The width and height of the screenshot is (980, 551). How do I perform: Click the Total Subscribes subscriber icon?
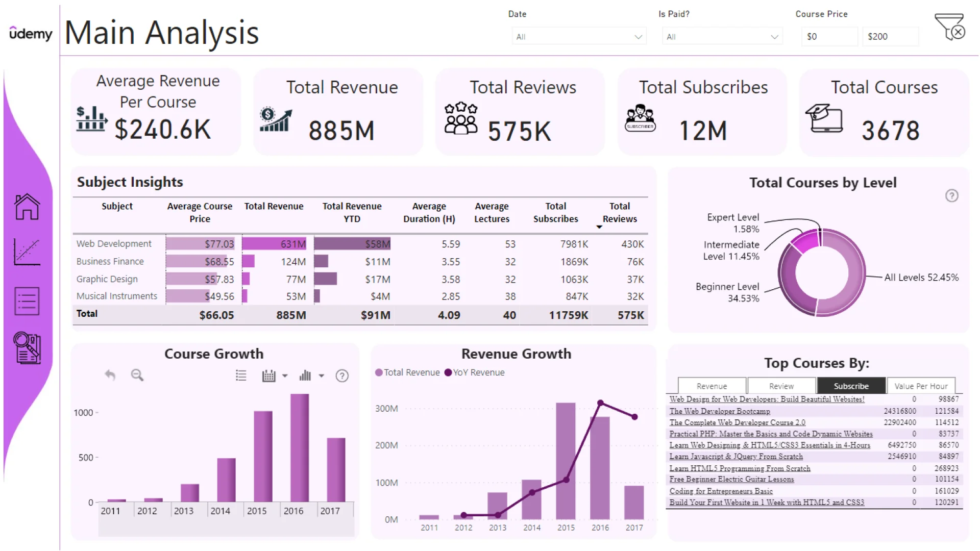pyautogui.click(x=641, y=118)
